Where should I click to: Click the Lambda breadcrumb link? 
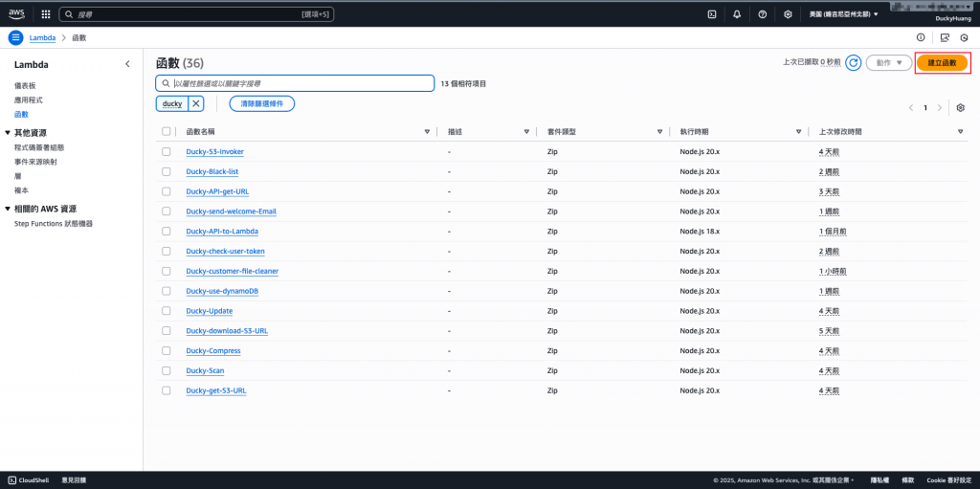(42, 37)
